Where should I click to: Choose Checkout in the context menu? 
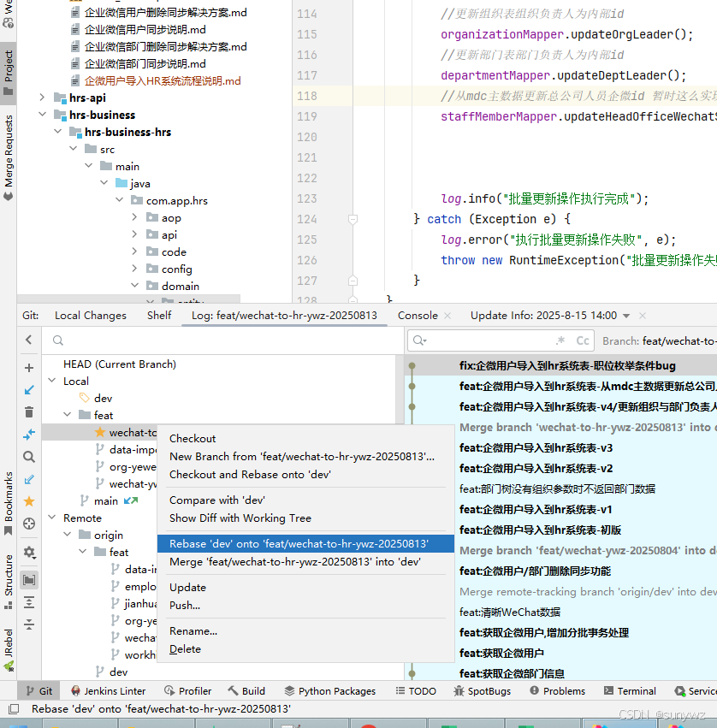coord(305,438)
